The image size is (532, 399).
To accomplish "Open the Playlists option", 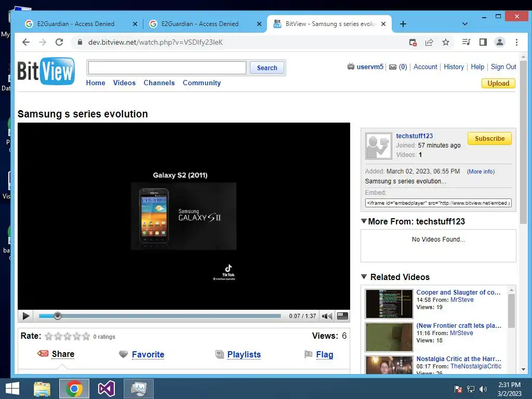I will [x=244, y=354].
